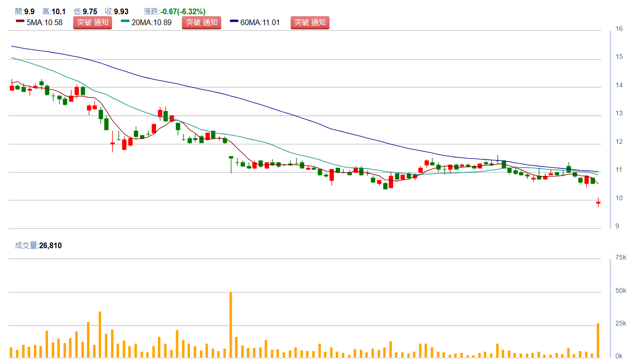641x364 pixels.
Task: Click the 16 label on the price axis
Action: [619, 29]
